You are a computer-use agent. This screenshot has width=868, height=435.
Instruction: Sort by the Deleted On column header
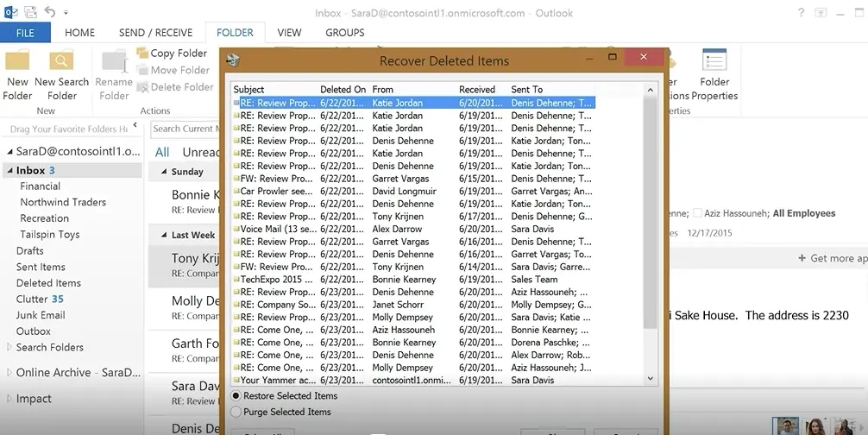[x=344, y=89]
